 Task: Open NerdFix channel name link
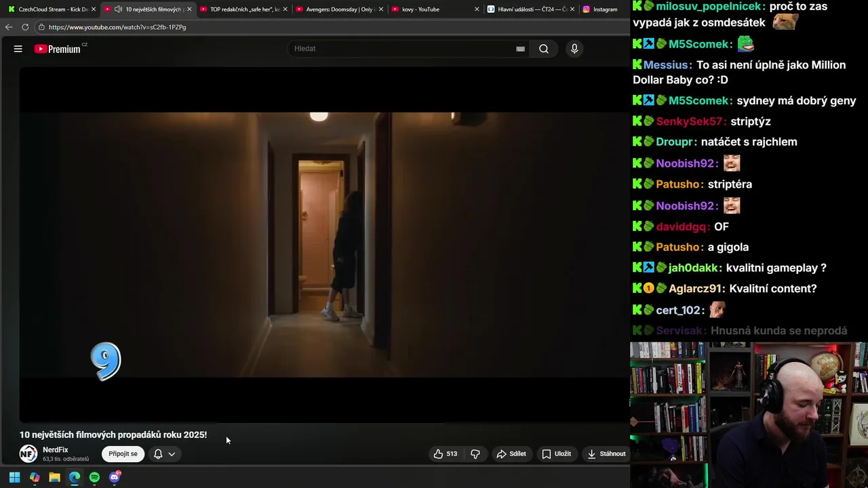(x=56, y=450)
